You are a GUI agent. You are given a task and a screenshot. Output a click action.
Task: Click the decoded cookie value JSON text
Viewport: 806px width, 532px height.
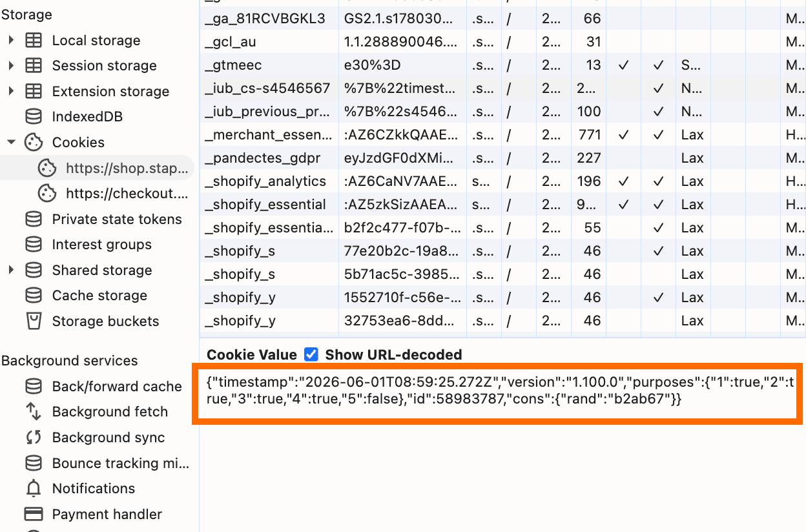(x=500, y=391)
